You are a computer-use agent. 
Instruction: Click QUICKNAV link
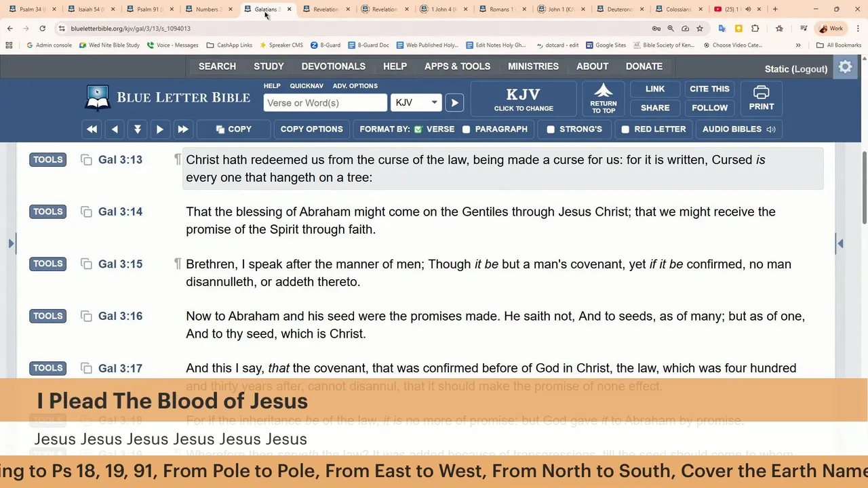tap(307, 86)
